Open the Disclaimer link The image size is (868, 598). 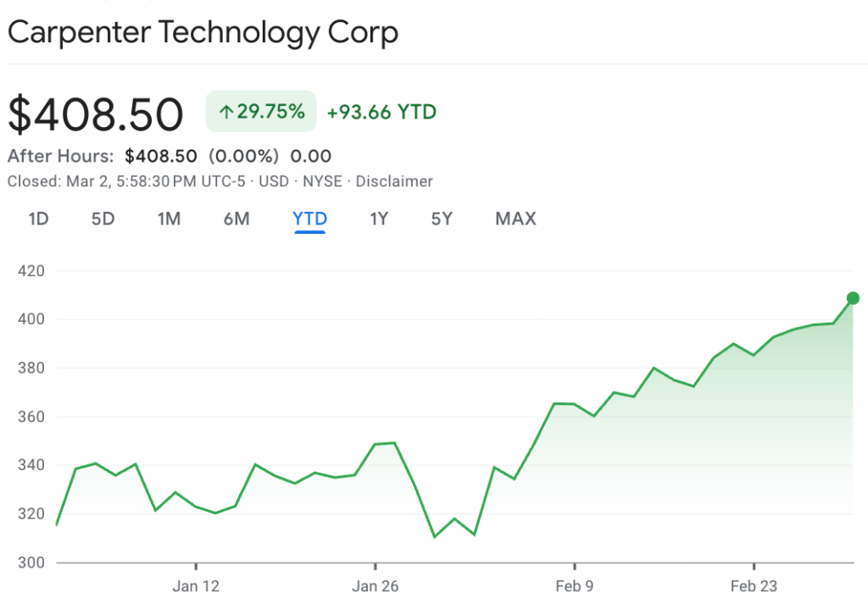pos(394,181)
